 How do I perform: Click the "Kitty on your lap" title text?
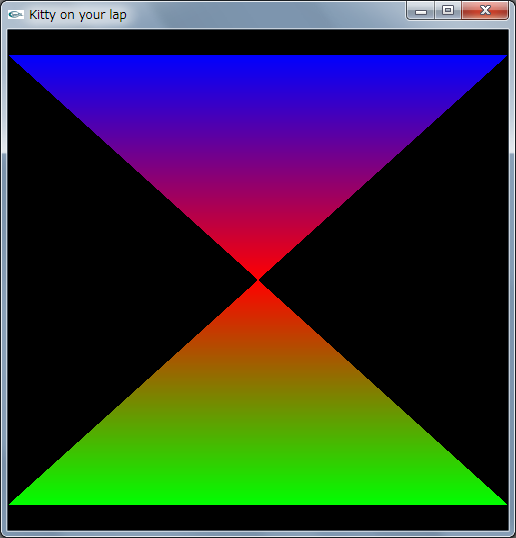coord(78,15)
